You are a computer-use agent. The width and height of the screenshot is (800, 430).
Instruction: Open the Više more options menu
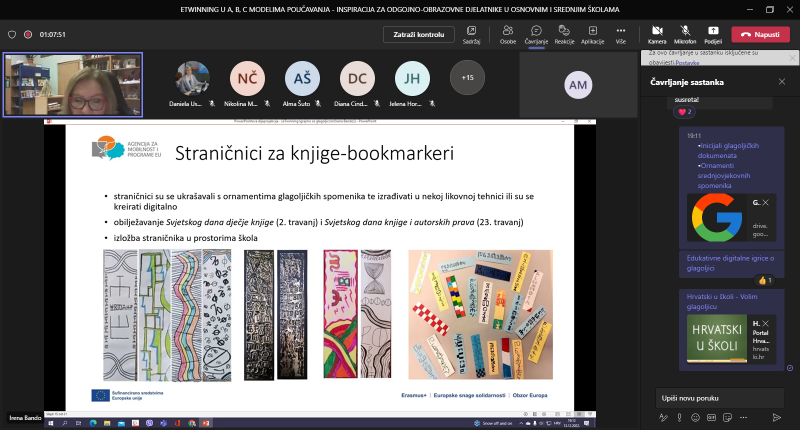(x=620, y=31)
